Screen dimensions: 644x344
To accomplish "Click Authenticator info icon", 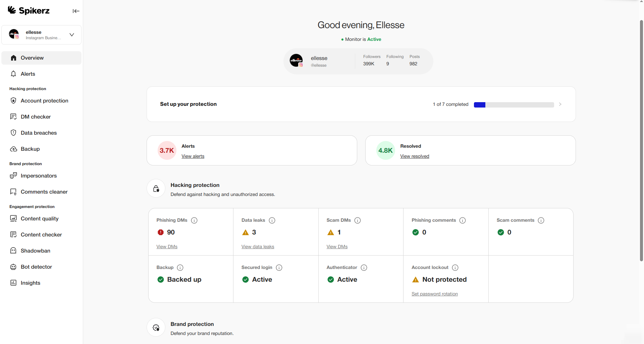I will coord(364,268).
